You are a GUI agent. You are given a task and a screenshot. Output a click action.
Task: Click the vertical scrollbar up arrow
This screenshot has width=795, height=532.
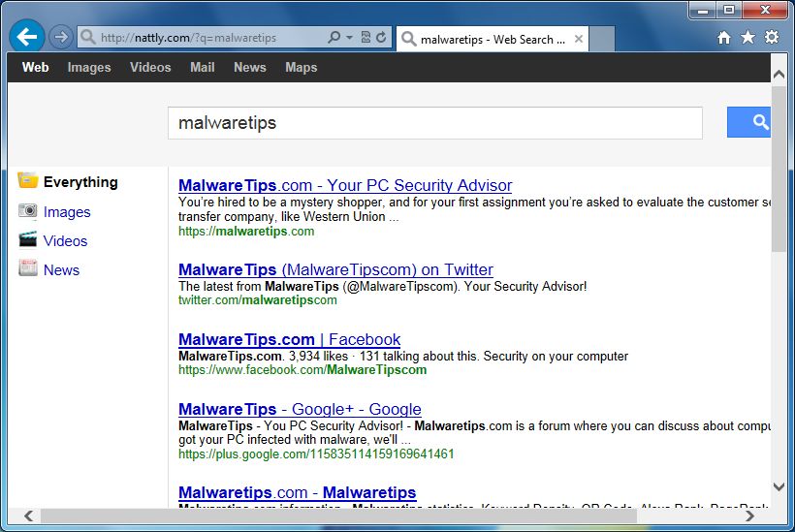779,75
